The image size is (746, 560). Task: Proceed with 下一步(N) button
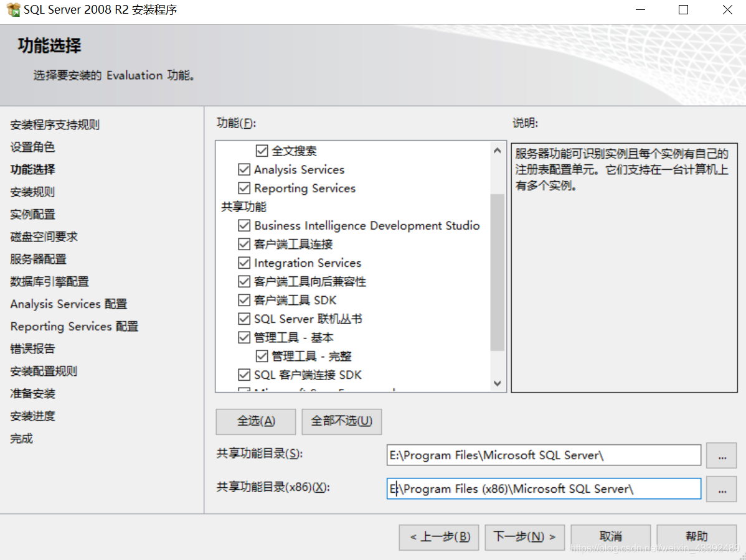525,537
